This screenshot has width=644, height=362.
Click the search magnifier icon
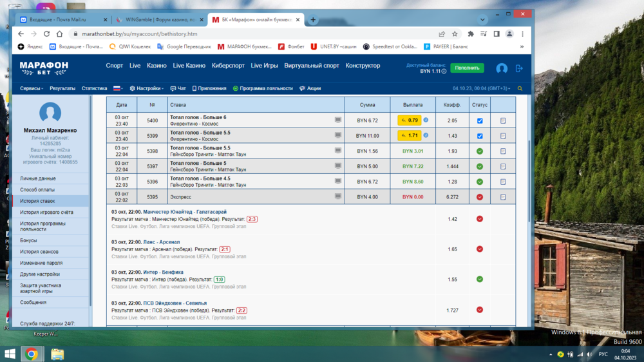pyautogui.click(x=520, y=88)
